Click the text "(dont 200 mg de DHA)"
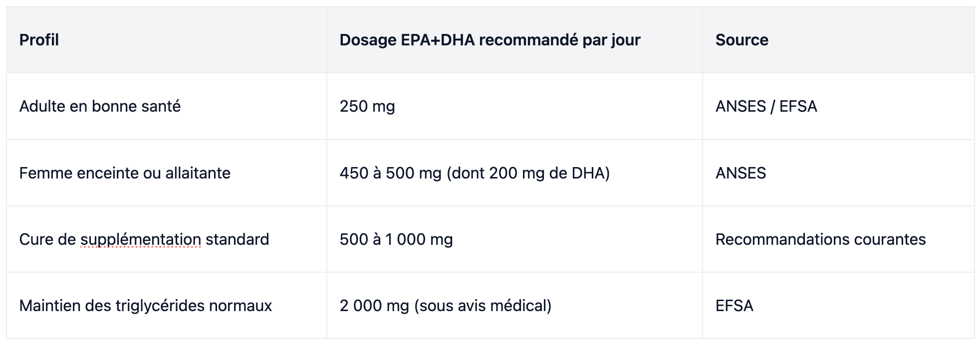The width and height of the screenshot is (980, 345). point(528,173)
